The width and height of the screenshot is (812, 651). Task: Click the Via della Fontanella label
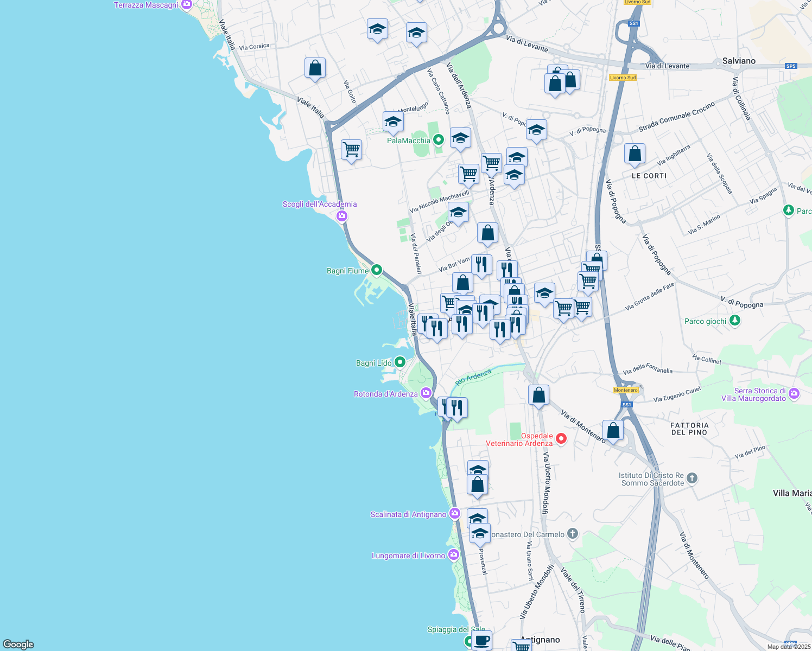click(x=648, y=369)
